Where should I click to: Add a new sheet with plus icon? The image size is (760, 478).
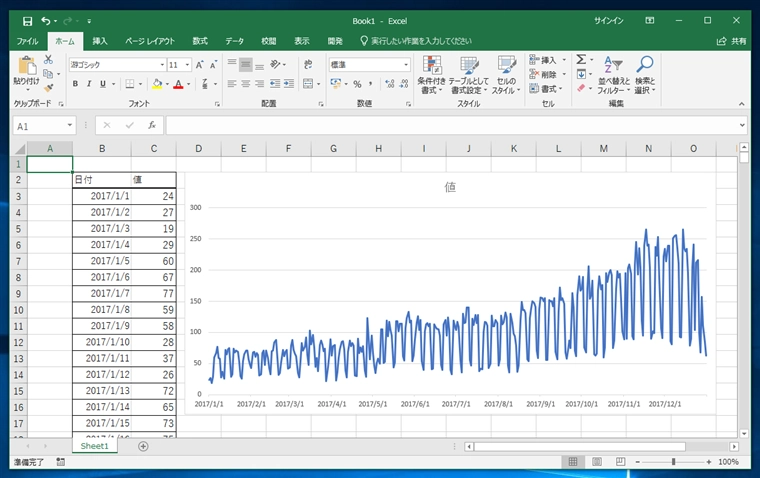click(x=143, y=446)
